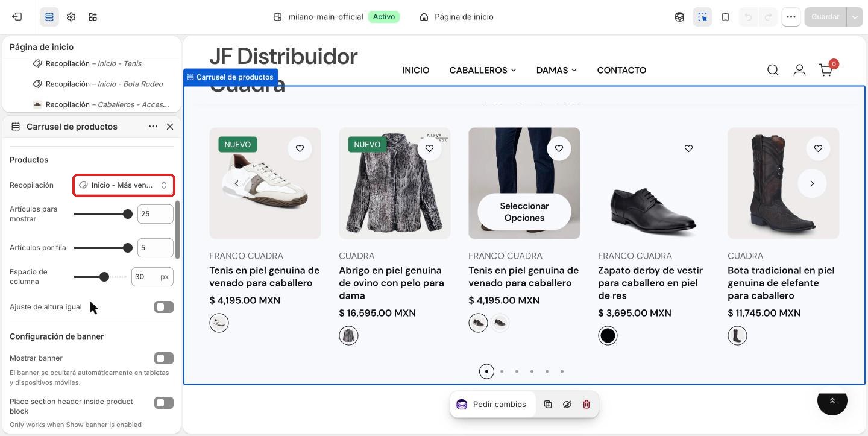This screenshot has height=436, width=868.
Task: Click the Artículos para mostrar number field
Action: point(155,214)
